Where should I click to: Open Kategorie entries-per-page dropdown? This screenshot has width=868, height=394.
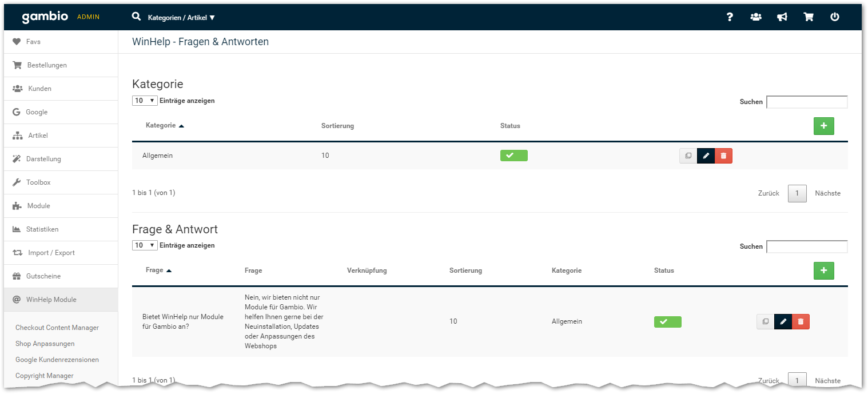click(145, 101)
